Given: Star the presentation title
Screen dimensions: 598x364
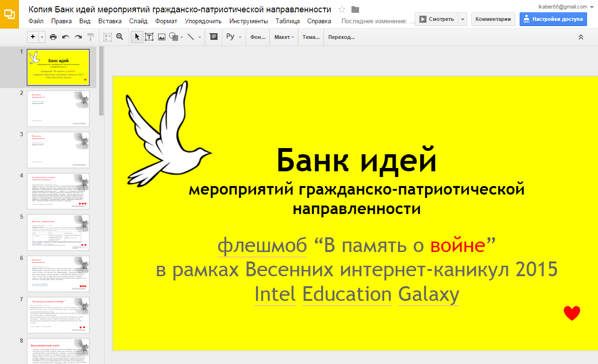Looking at the screenshot, I should (342, 9).
